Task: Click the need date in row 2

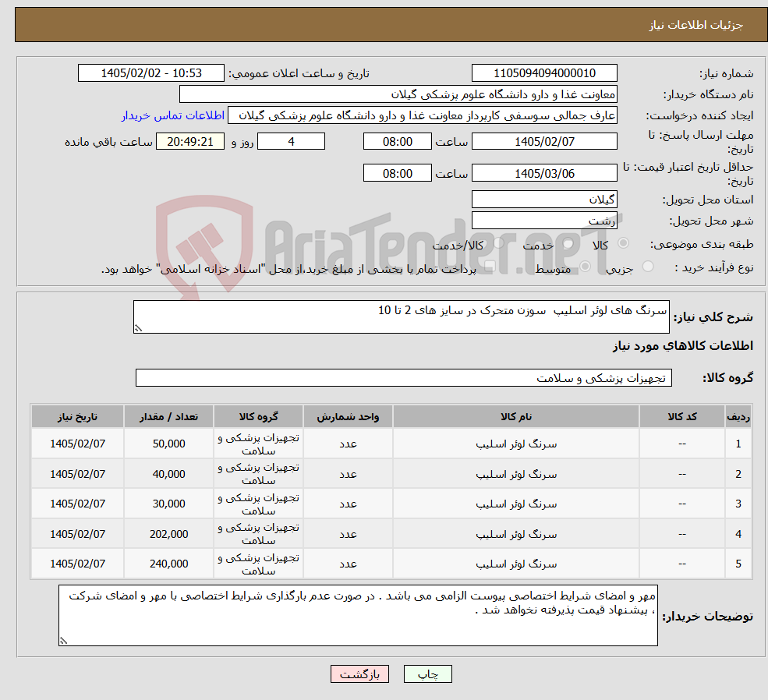Action: pyautogui.click(x=77, y=474)
